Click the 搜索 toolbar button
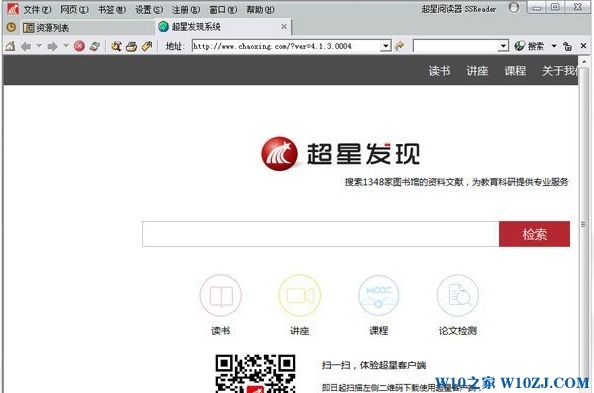The width and height of the screenshot is (594, 393). pos(529,46)
